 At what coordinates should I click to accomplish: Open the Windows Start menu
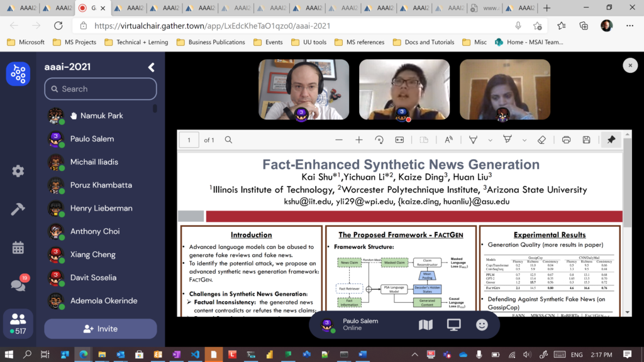[9, 354]
